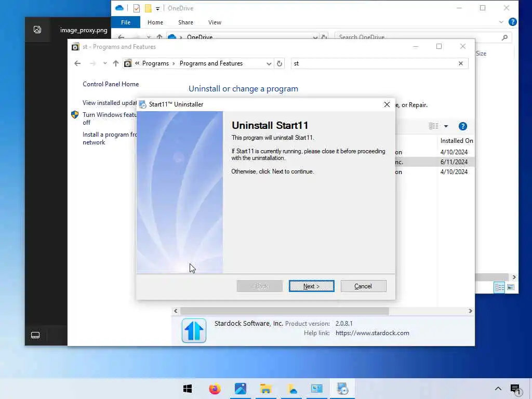
Task: Show hidden system tray icons
Action: click(x=498, y=389)
